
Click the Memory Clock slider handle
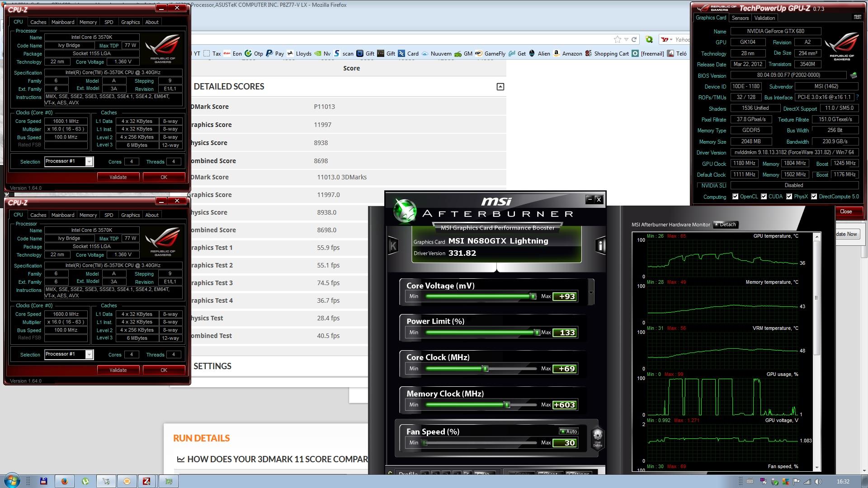coord(507,405)
